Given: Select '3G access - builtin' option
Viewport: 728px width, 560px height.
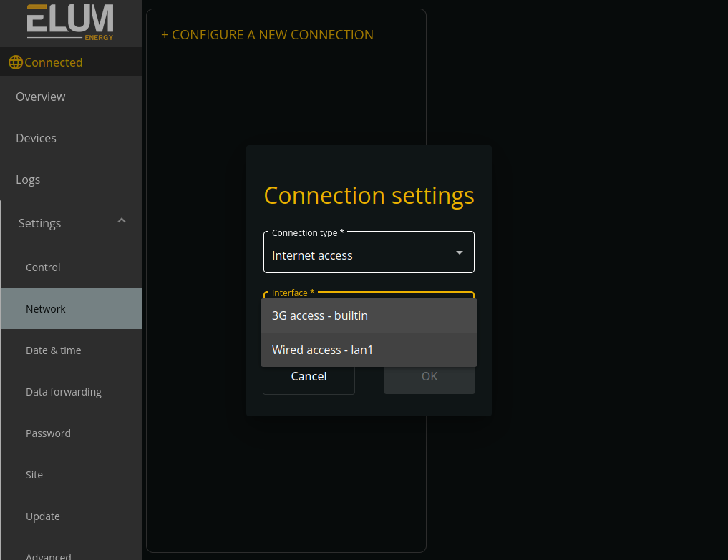Looking at the screenshot, I should click(369, 315).
